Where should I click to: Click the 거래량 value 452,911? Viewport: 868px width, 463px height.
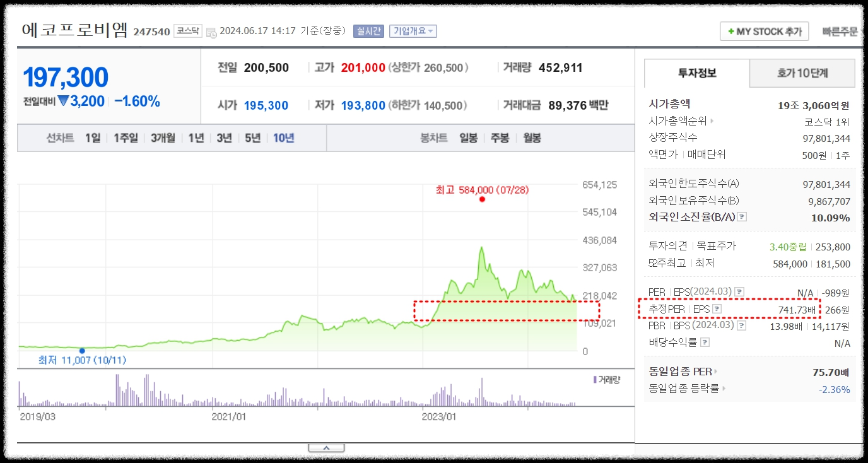coord(561,67)
